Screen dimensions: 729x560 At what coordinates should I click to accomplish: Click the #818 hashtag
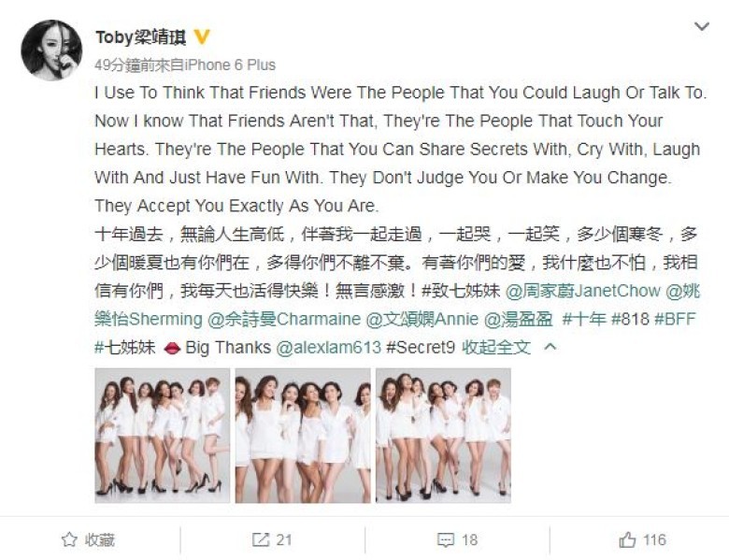tap(630, 319)
